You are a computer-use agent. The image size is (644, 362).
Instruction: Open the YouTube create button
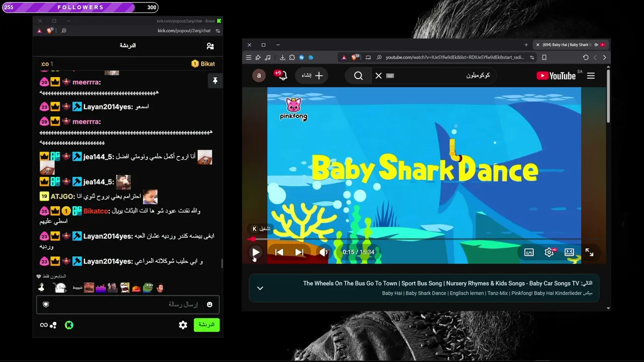click(x=312, y=76)
